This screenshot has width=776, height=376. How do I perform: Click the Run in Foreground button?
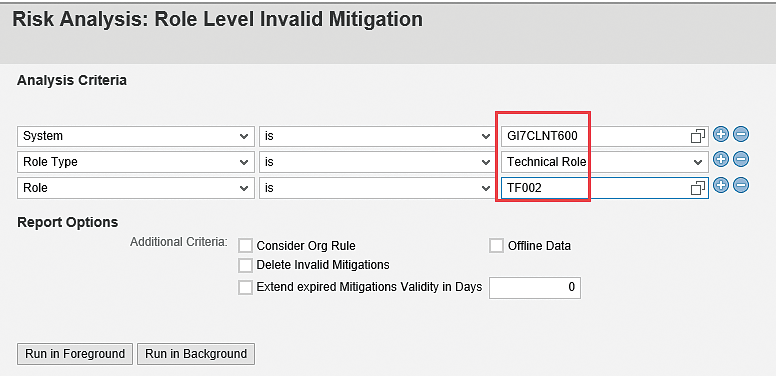click(x=75, y=354)
